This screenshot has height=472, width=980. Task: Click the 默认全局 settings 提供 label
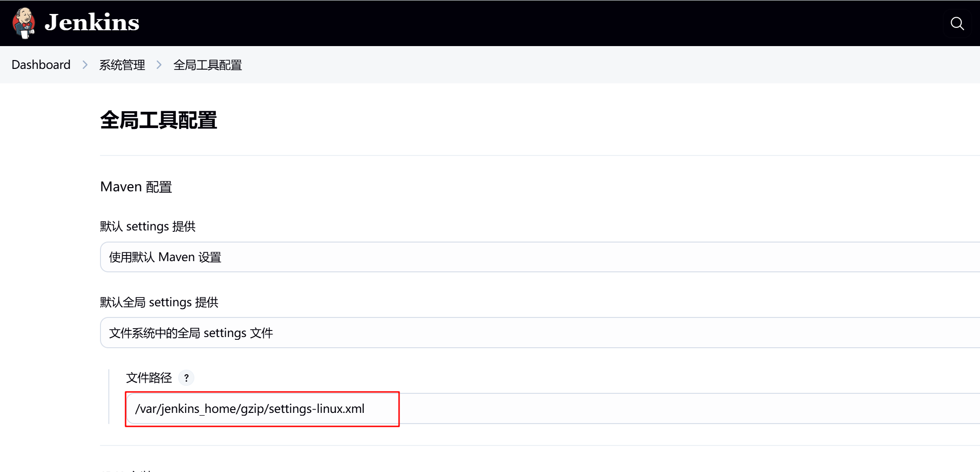pos(159,302)
